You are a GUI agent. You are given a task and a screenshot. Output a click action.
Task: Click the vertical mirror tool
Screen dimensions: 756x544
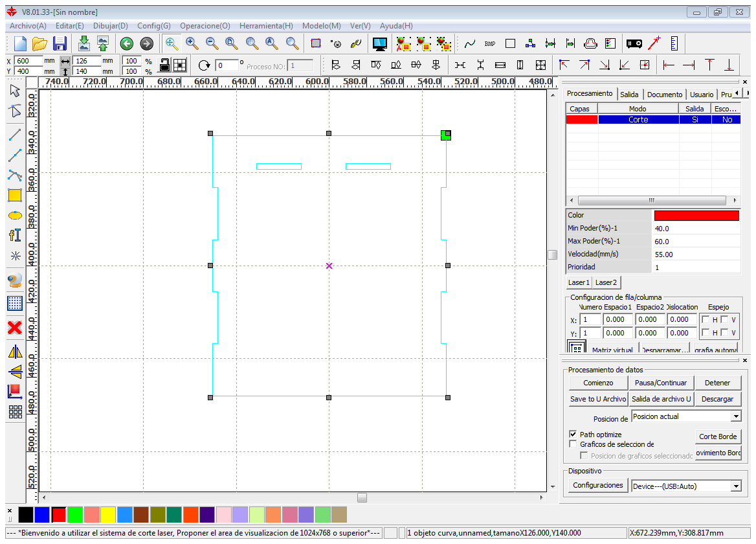pos(15,371)
